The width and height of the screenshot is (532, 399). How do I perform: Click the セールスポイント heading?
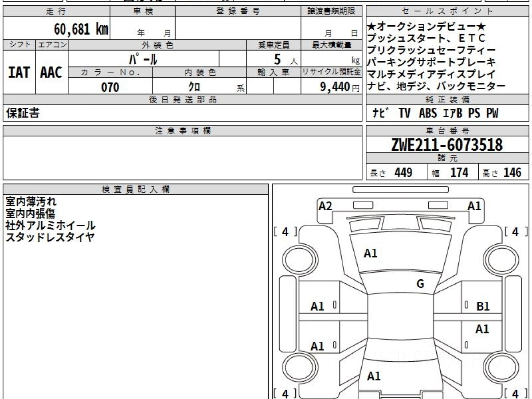(448, 12)
